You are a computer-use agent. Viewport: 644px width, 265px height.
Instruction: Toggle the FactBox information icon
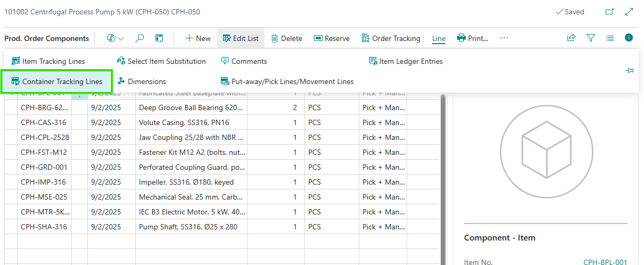tap(629, 38)
